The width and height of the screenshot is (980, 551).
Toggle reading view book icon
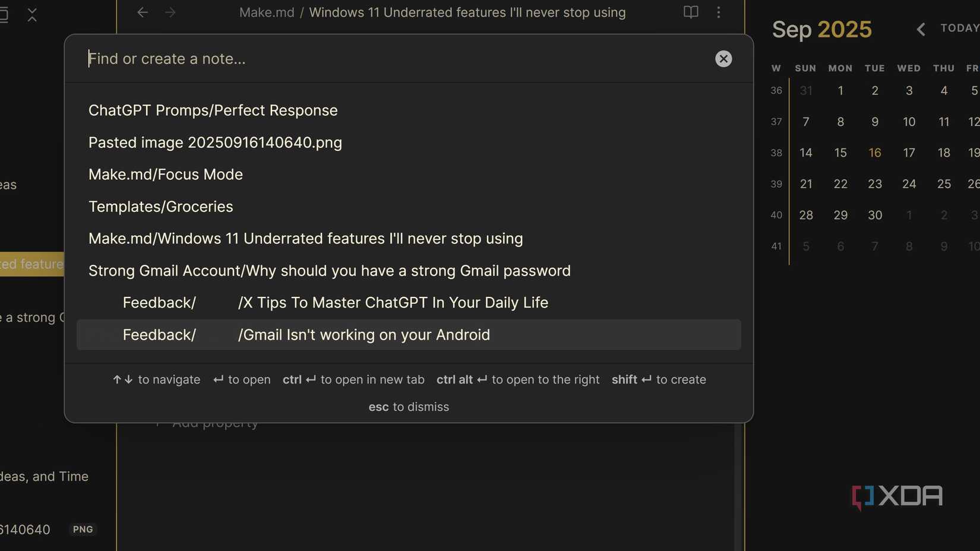[691, 12]
